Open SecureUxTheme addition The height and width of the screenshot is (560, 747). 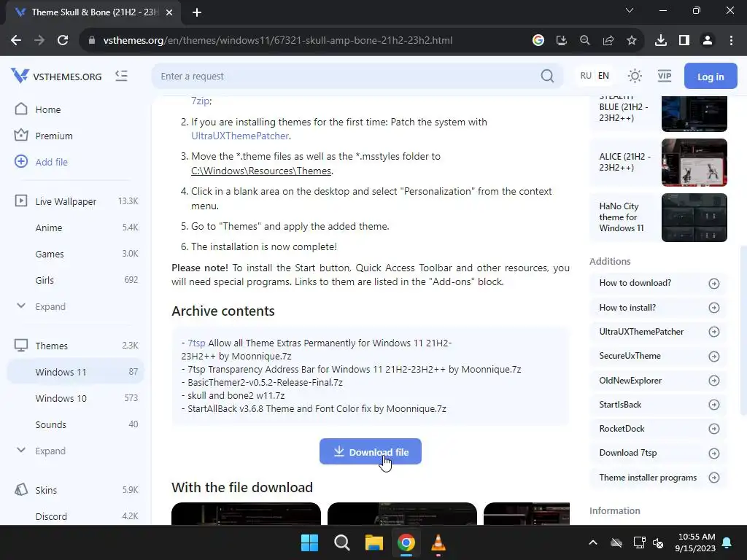click(659, 356)
